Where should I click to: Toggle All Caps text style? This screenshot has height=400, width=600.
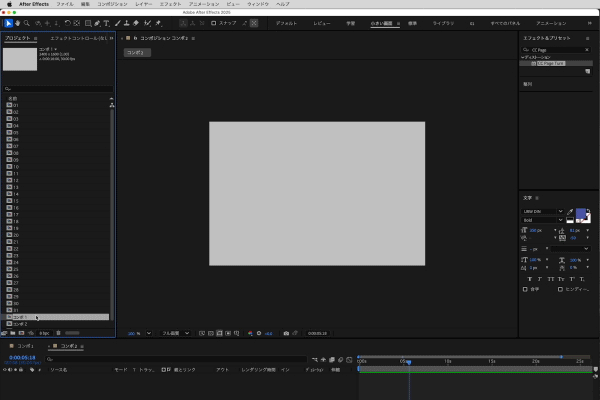coord(551,279)
